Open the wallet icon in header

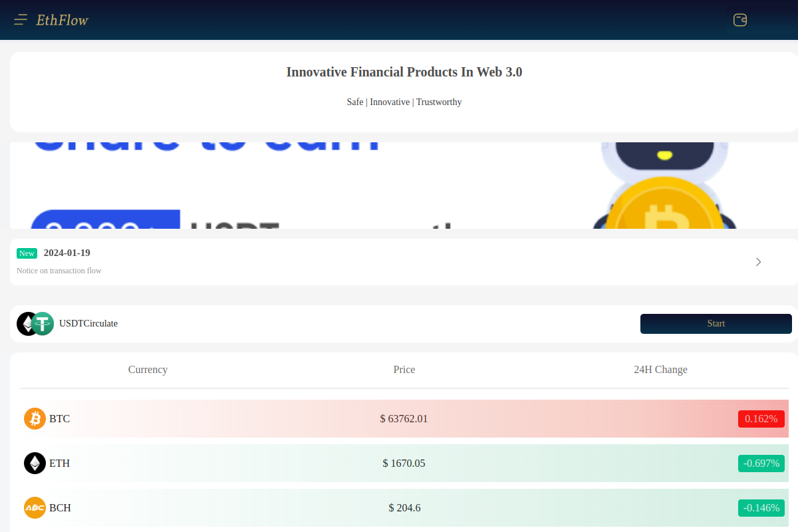[740, 20]
